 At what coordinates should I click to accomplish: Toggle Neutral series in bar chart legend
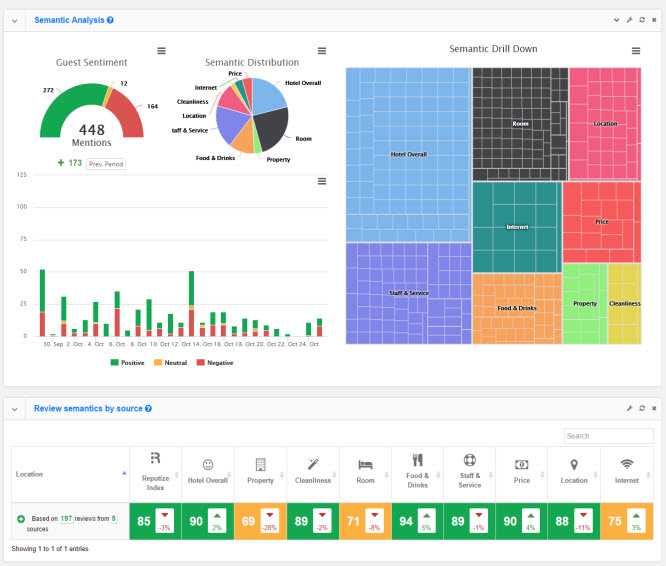coord(169,363)
